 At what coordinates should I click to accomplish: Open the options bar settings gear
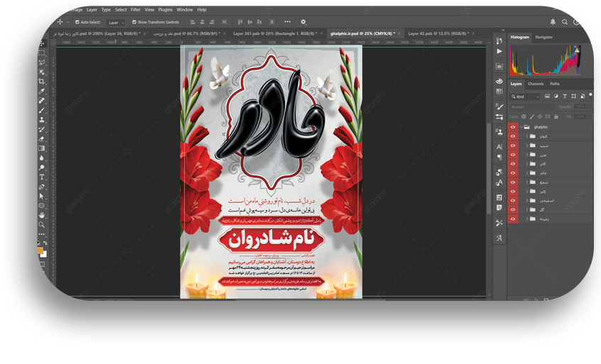click(x=303, y=22)
